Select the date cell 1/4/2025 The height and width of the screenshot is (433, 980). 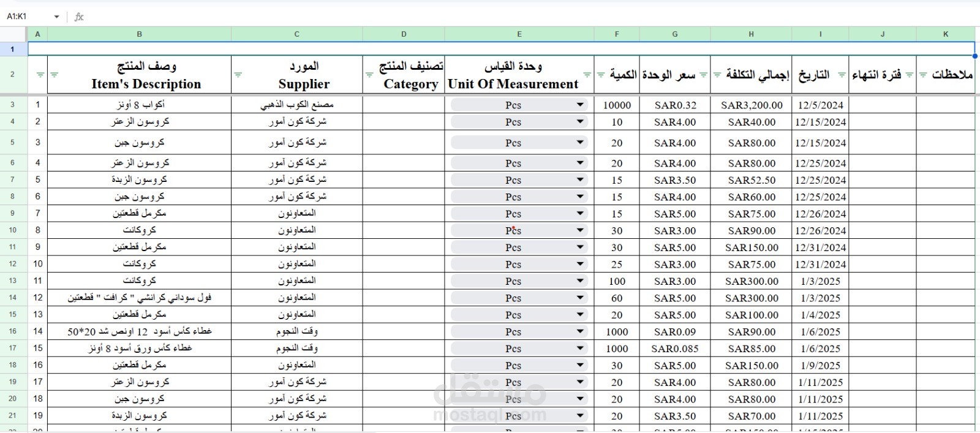[820, 315]
